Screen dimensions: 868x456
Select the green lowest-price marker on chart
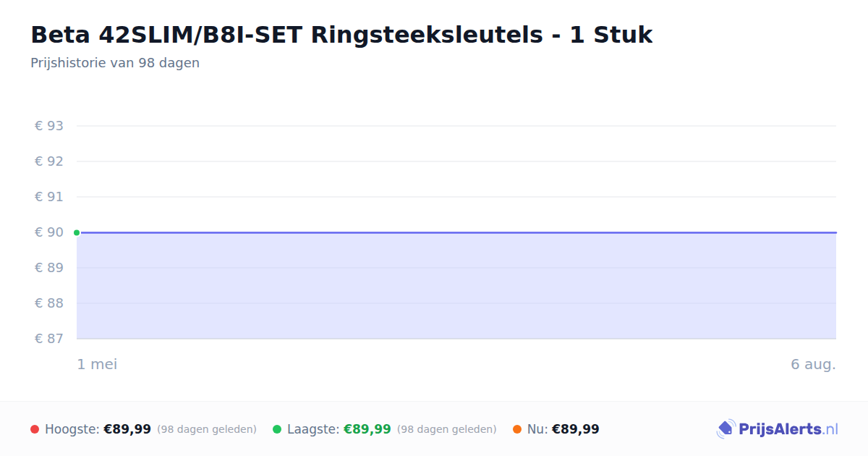pos(77,232)
